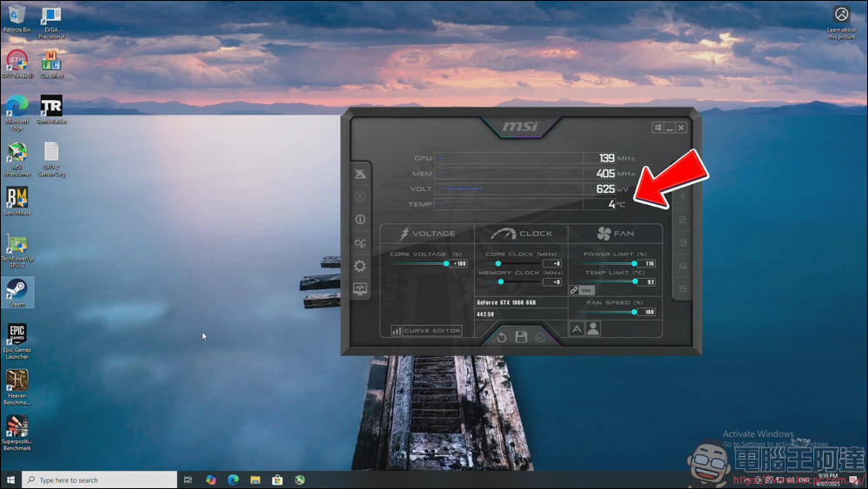Toggle user-defined fan control icon
868x489 pixels.
pyautogui.click(x=593, y=329)
